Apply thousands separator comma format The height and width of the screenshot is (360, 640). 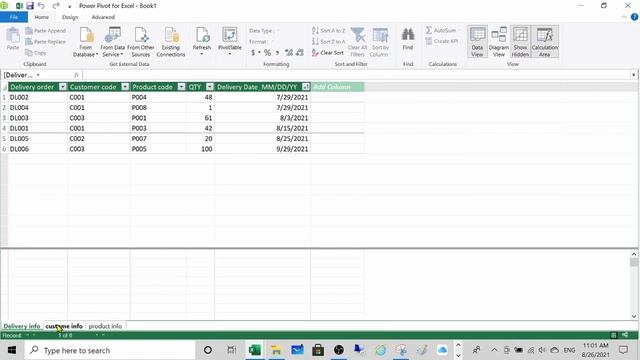[278, 53]
